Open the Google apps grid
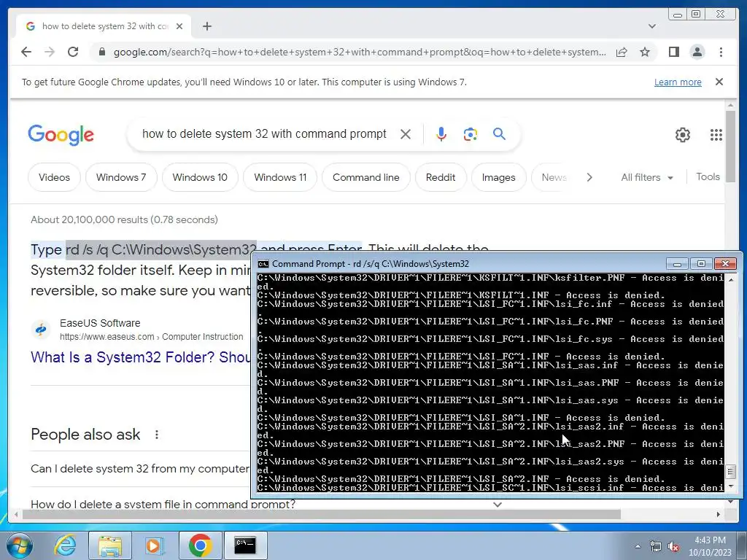This screenshot has width=747, height=560. (x=716, y=135)
